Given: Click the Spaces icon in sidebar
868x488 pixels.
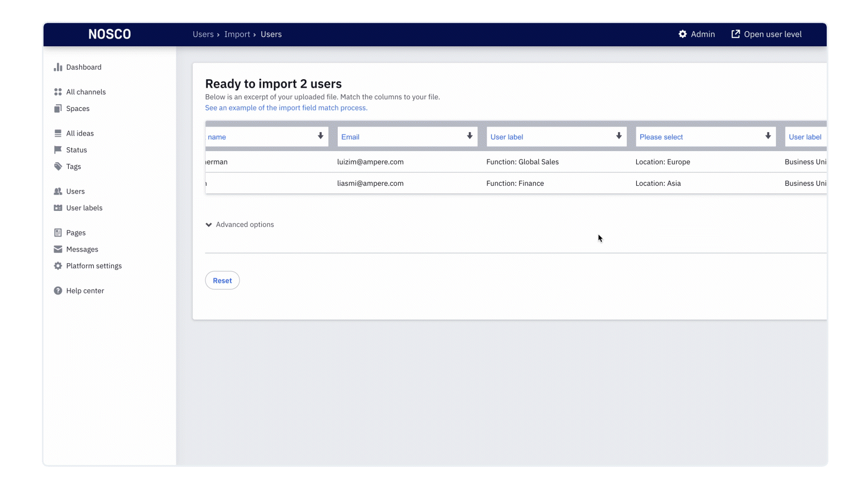Looking at the screenshot, I should coord(57,109).
